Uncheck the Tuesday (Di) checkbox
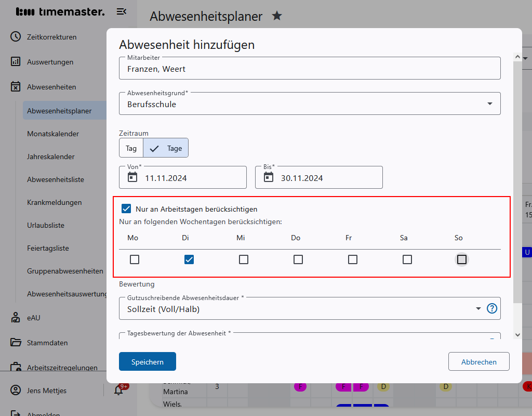This screenshot has width=532, height=416. [189, 259]
